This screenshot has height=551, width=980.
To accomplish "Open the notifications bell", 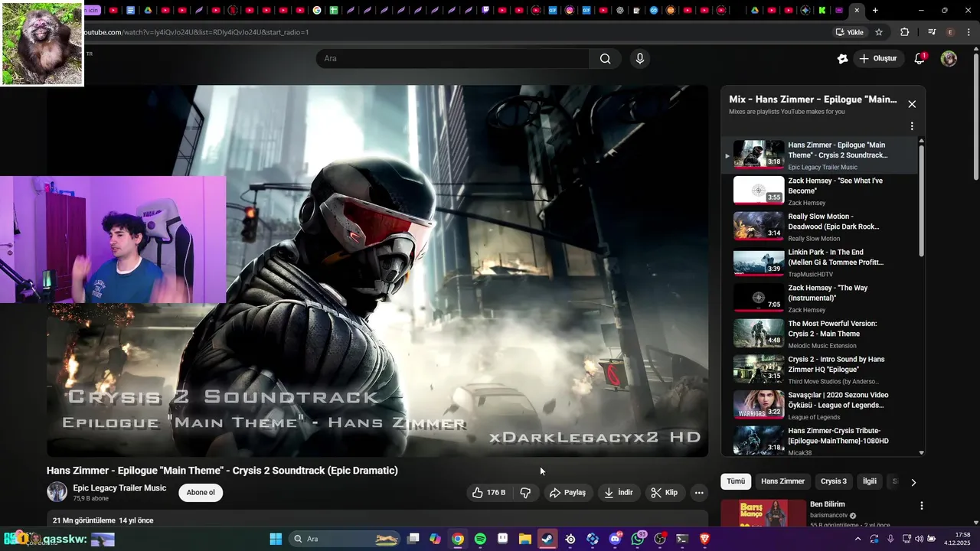I will click(920, 59).
